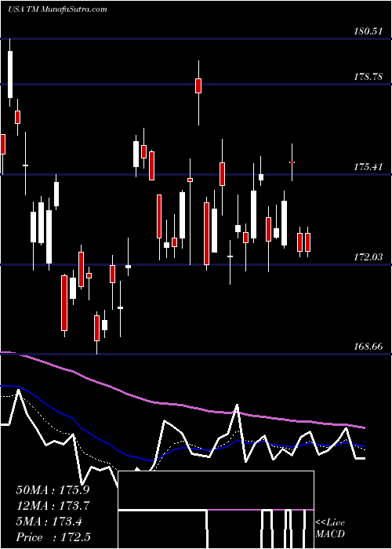
Task: Click the '50MA : 175.9' readout
Action: tap(53, 490)
